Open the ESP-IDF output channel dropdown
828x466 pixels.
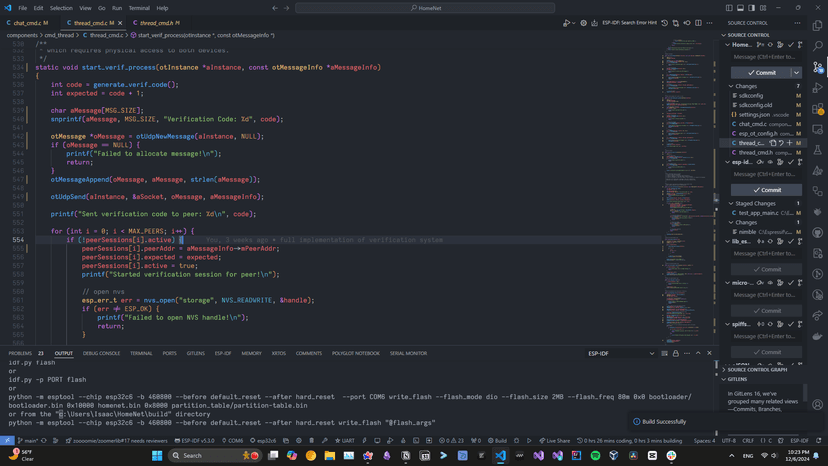coord(622,353)
